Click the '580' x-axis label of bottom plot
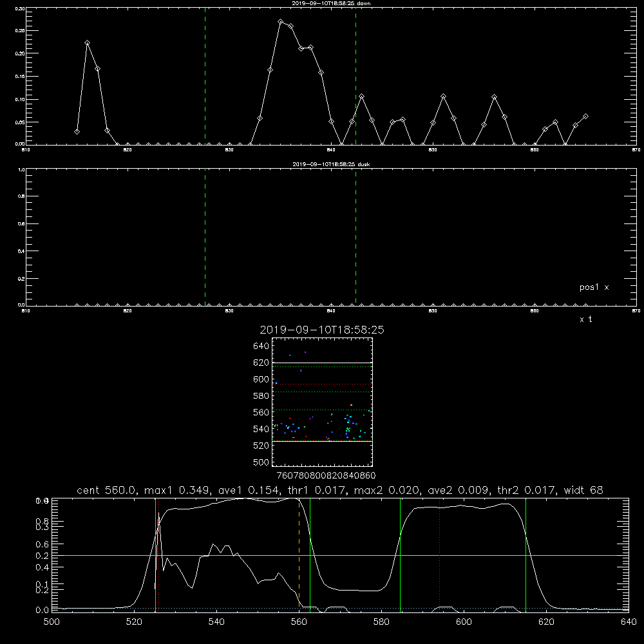Viewport: 644px width, 644px height. click(381, 622)
